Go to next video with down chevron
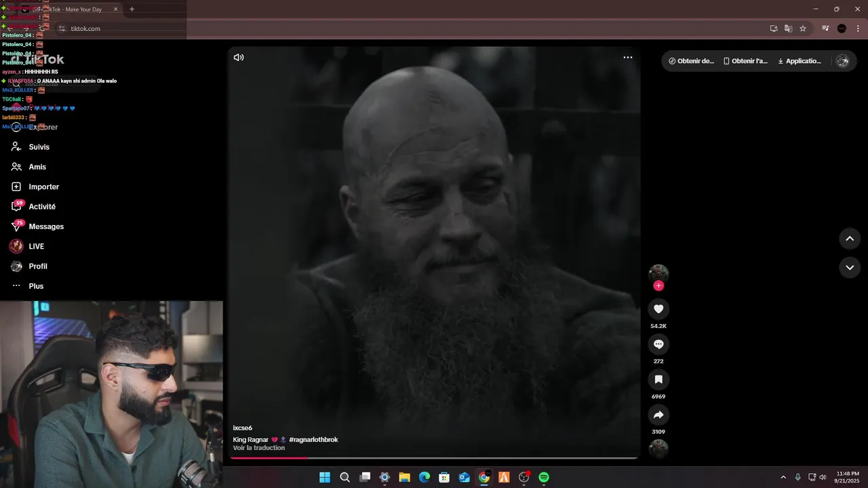Image resolution: width=868 pixels, height=488 pixels. pyautogui.click(x=850, y=268)
